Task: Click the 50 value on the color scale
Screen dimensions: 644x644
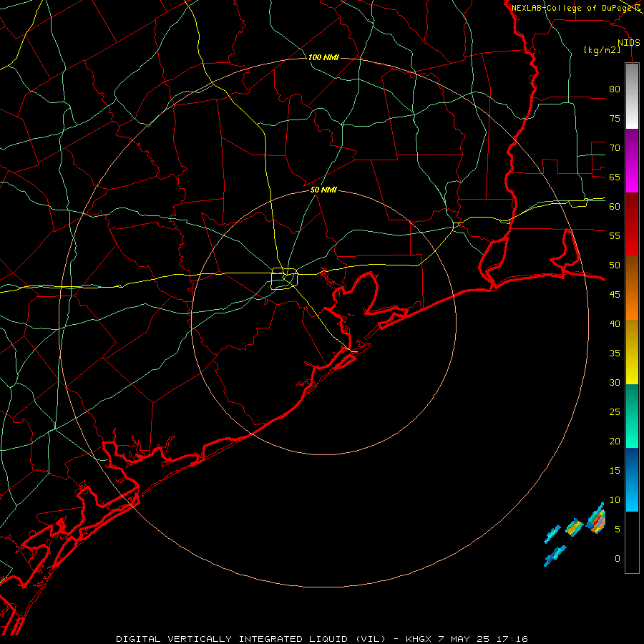Action: coord(615,265)
